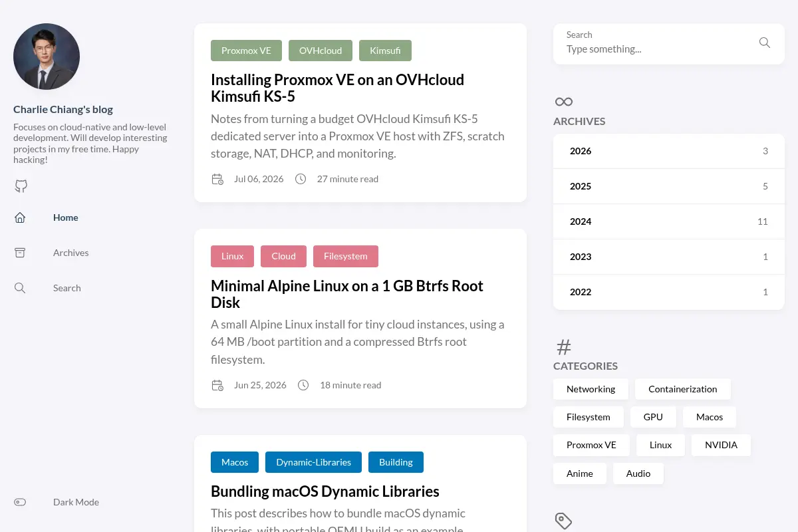Click the tag icon below categories
Viewport: 798px width, 532px height.
563,521
